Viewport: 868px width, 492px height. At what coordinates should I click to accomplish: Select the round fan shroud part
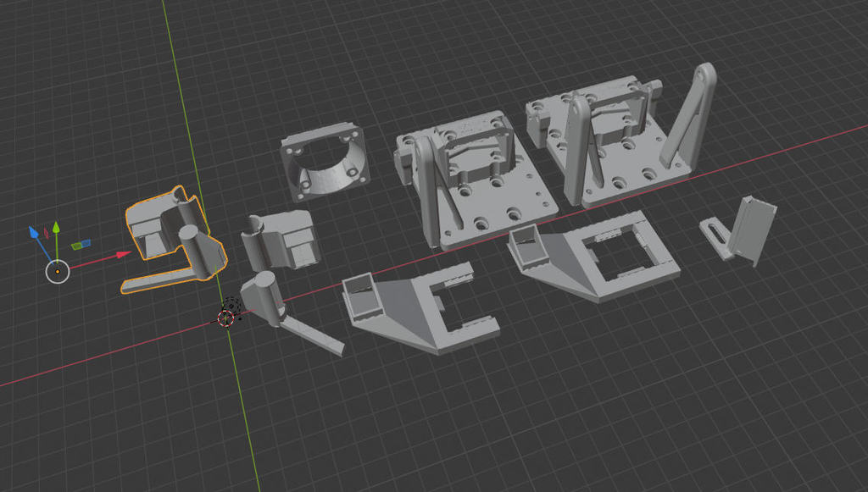click(324, 165)
